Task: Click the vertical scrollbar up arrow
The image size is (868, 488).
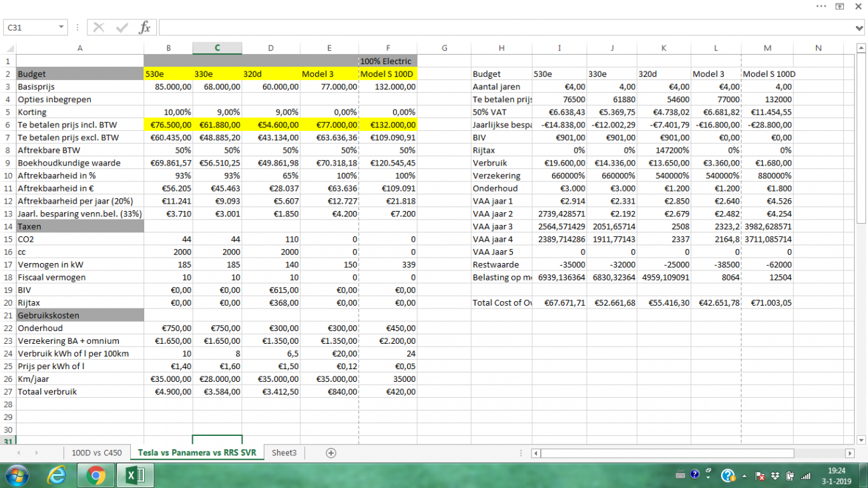Action: [x=861, y=48]
